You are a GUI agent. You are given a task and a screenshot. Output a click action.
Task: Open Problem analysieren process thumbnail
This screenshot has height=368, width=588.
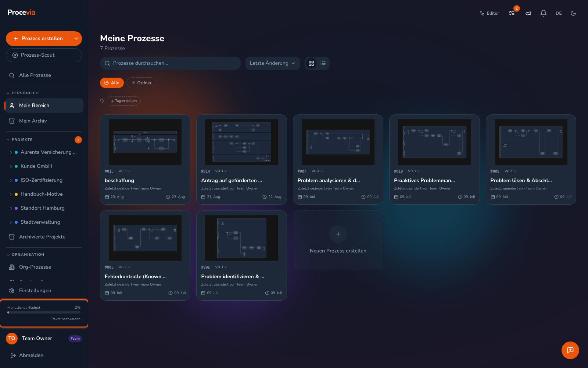point(338,142)
